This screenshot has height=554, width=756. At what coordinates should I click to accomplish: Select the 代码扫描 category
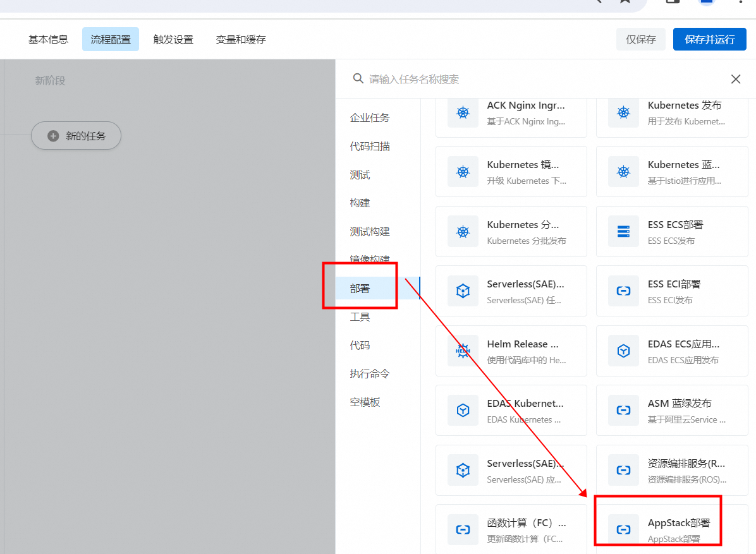tap(370, 147)
